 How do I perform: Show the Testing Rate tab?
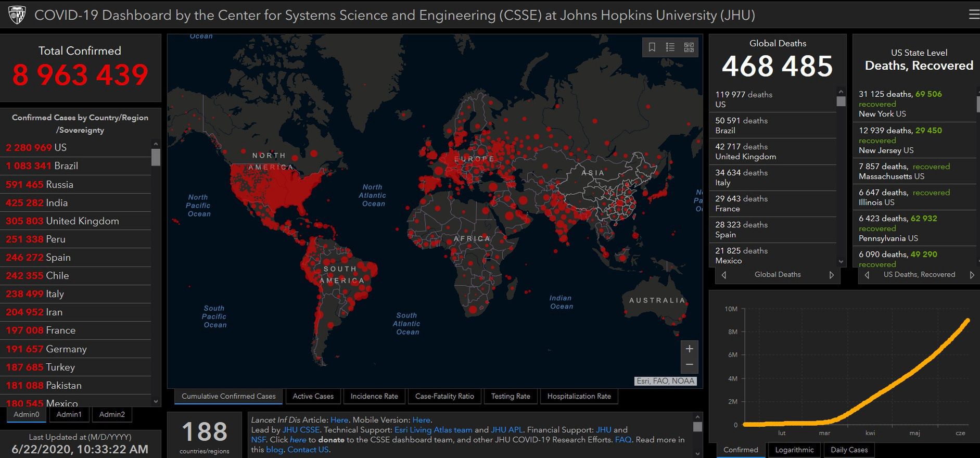click(511, 397)
